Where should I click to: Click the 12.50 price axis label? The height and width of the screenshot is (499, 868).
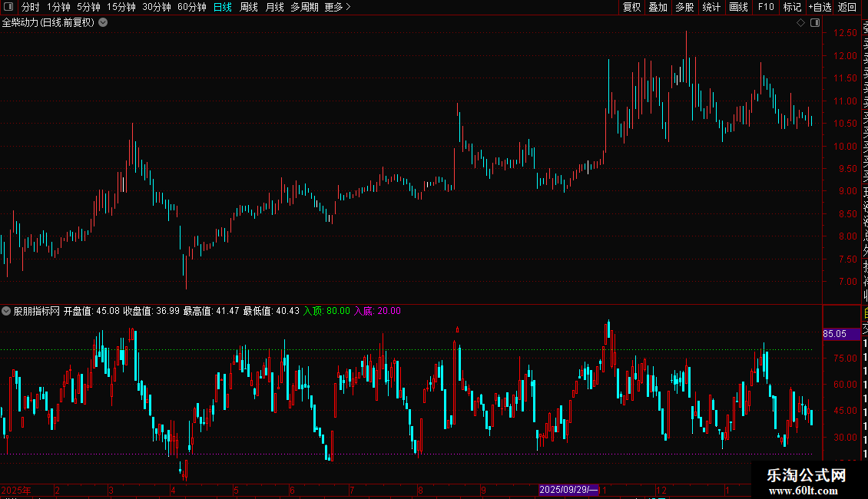(x=845, y=33)
